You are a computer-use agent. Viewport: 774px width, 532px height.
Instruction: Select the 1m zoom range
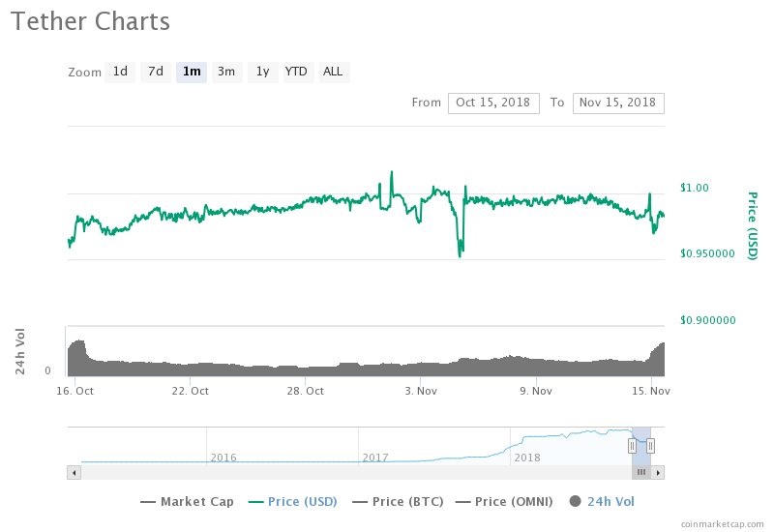192,72
